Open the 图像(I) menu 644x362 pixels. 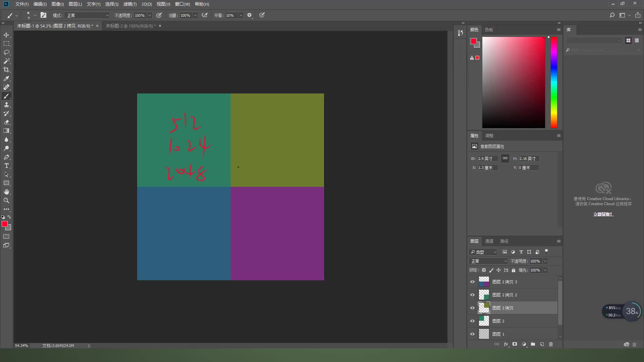click(58, 4)
